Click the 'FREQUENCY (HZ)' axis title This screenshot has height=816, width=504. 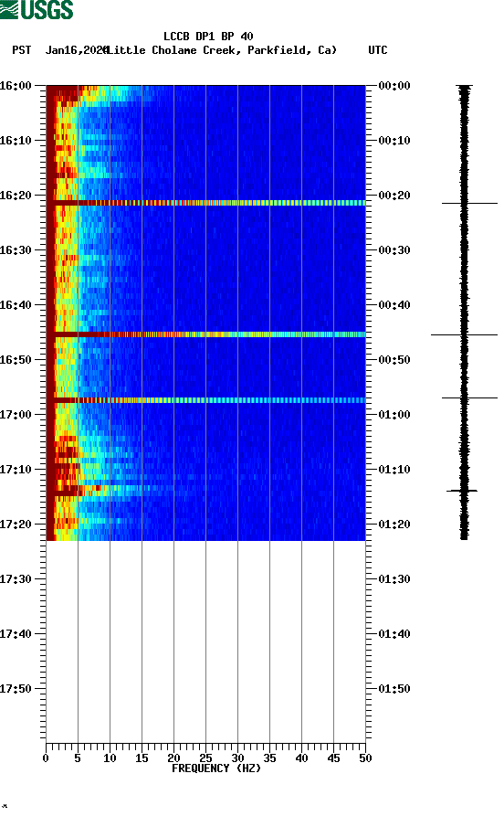point(216,768)
